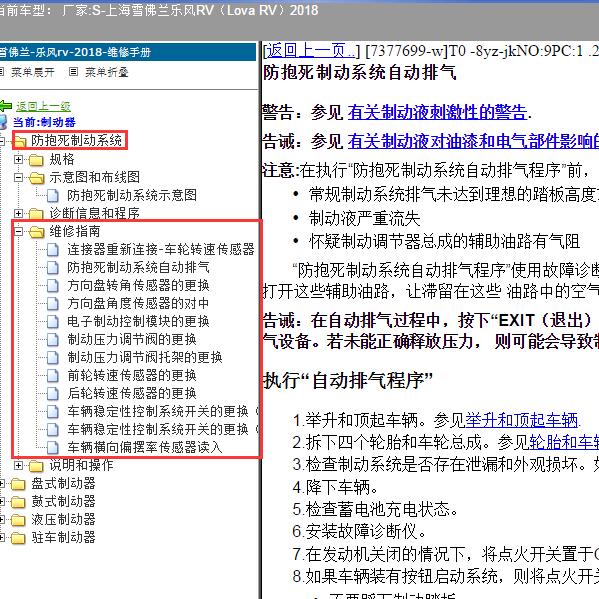Click the 菜单折叠 list icon

[x=73, y=71]
